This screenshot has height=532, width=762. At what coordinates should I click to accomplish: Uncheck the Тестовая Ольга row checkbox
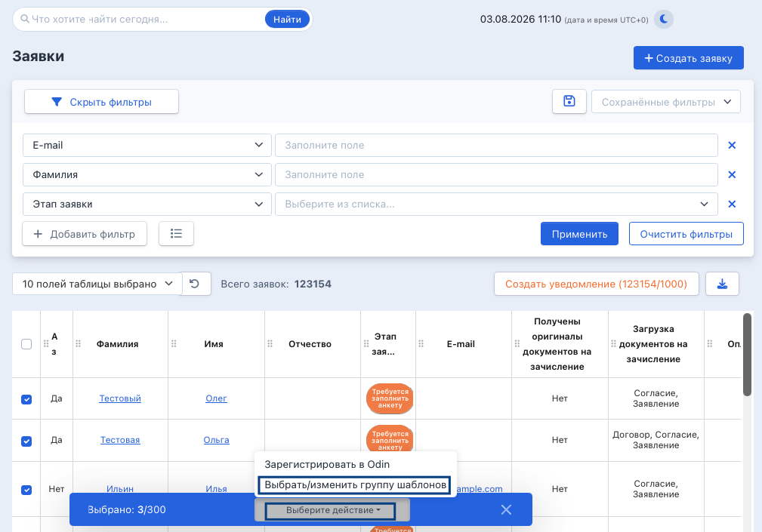click(26, 441)
